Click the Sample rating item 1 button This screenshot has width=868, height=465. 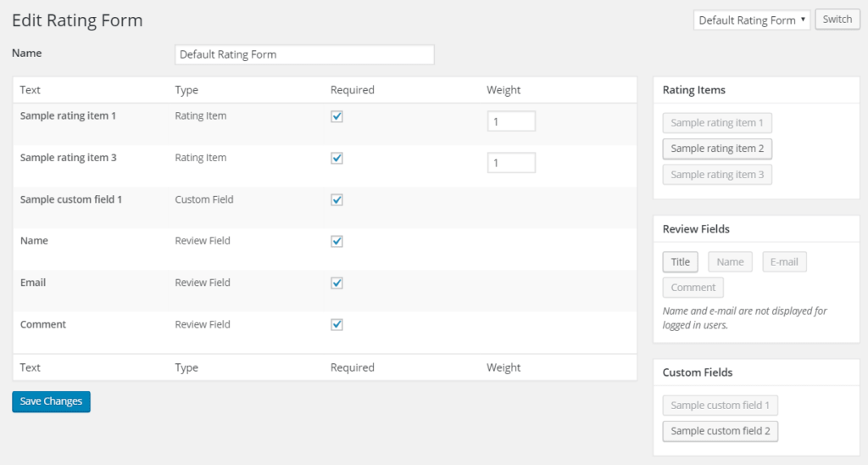click(x=717, y=123)
